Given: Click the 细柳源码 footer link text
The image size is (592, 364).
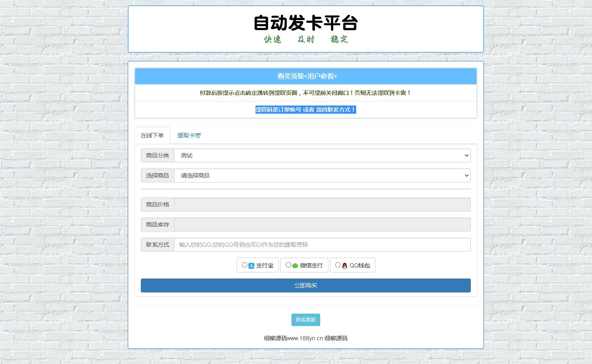Looking at the screenshot, I should point(305,338).
